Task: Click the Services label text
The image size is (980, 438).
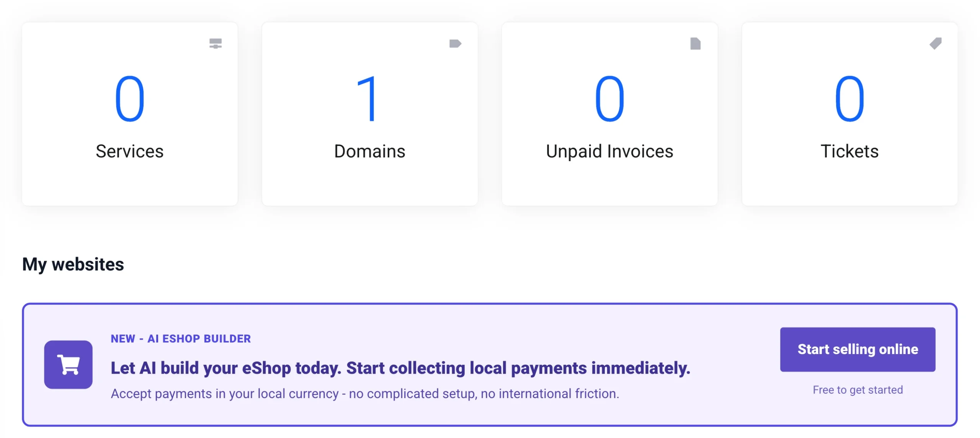Action: pos(130,151)
